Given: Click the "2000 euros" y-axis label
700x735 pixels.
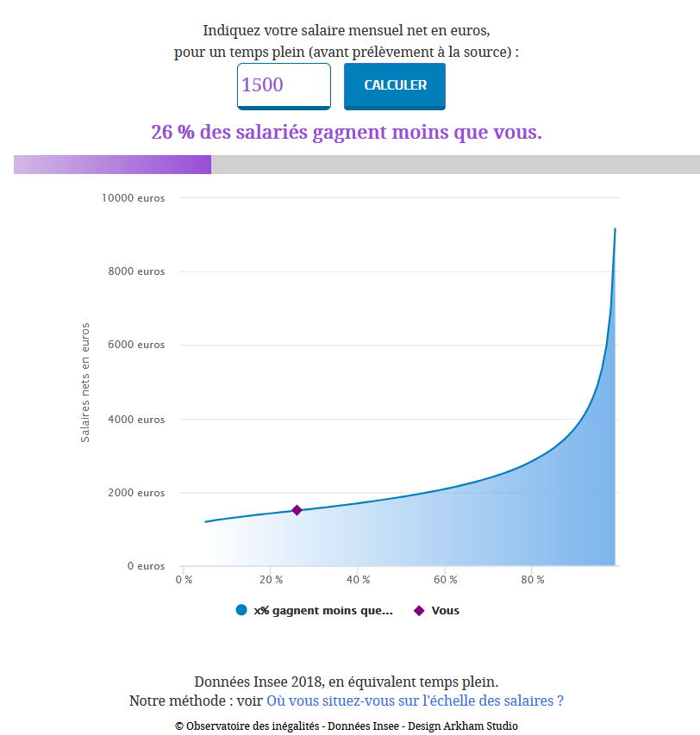Looking at the screenshot, I should (136, 493).
